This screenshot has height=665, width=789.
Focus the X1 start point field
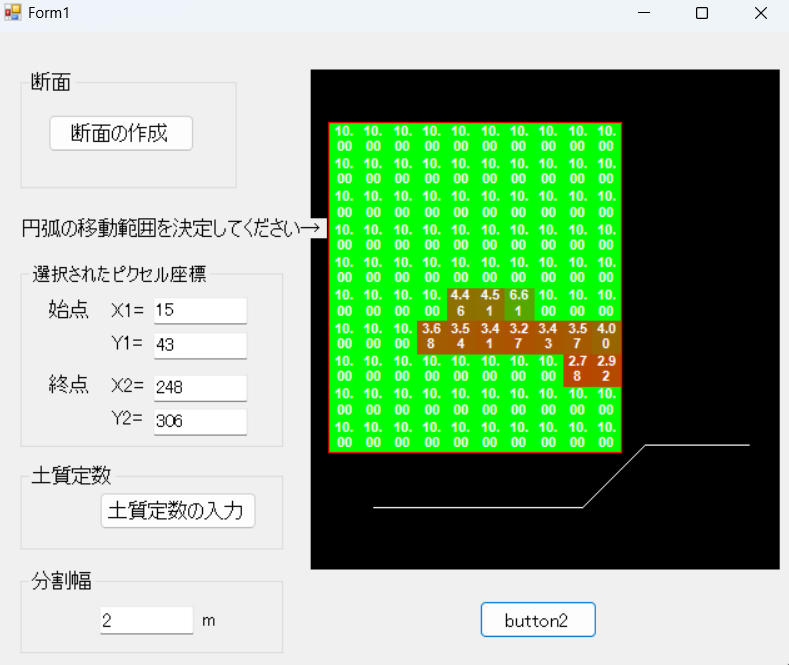(x=200, y=310)
